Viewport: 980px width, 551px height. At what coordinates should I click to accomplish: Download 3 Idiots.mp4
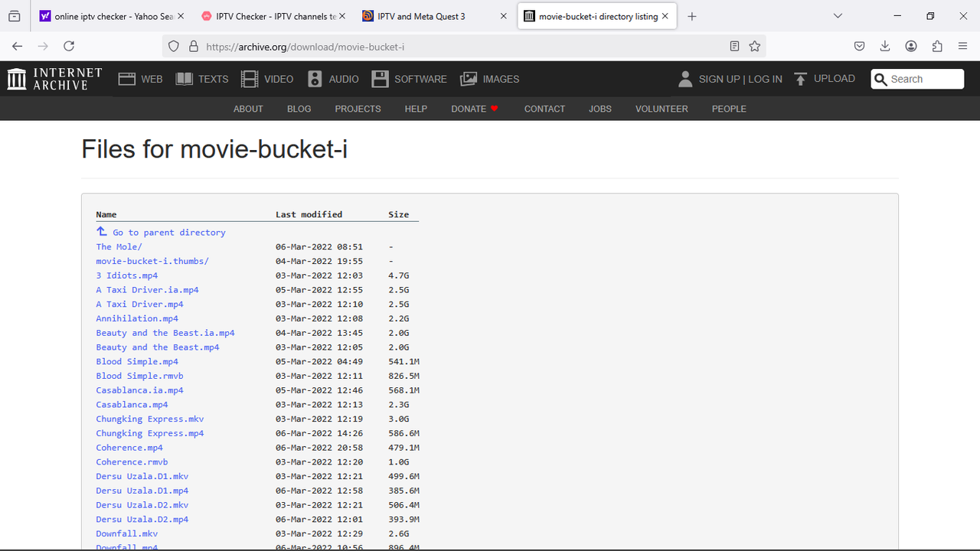point(127,275)
